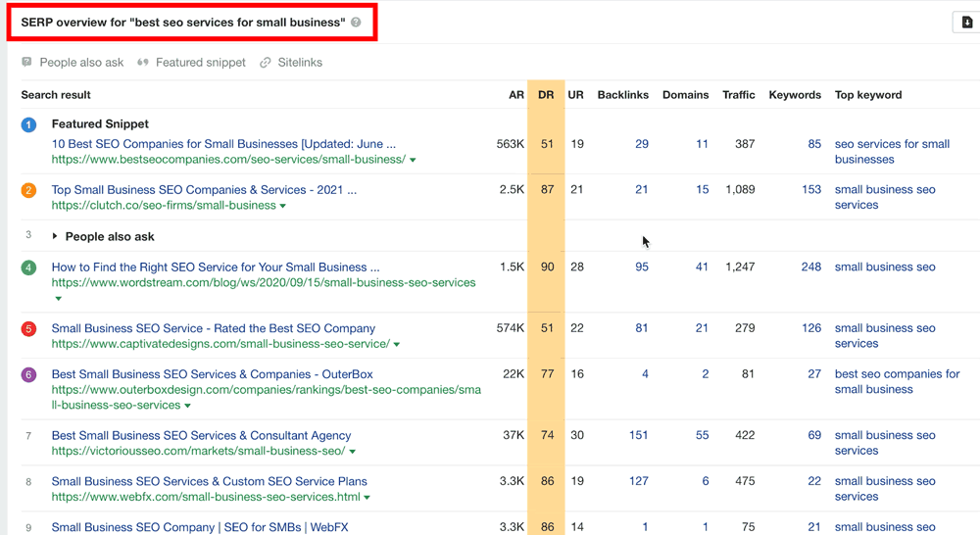This screenshot has height=535, width=980.
Task: Click keywords count 248 for WordStream
Action: pos(810,267)
